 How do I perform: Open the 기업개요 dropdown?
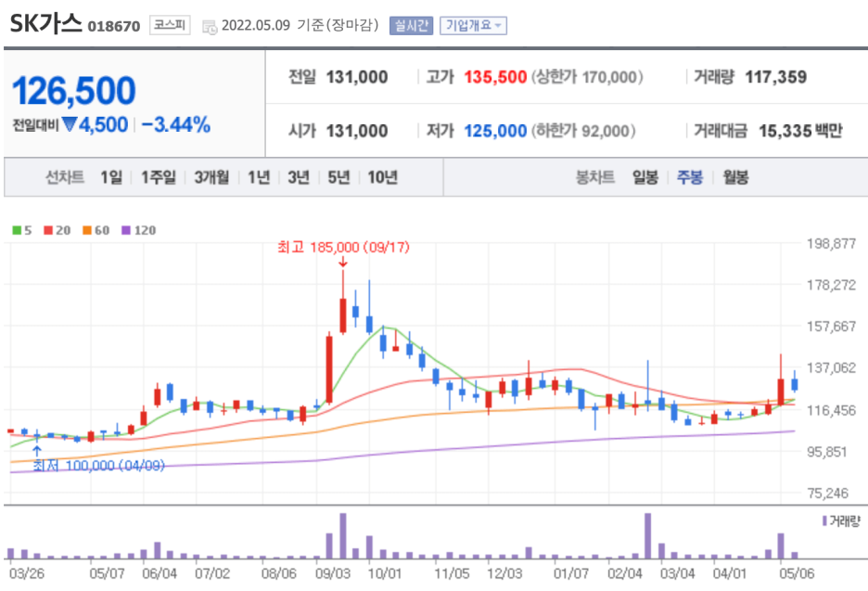pyautogui.click(x=473, y=25)
